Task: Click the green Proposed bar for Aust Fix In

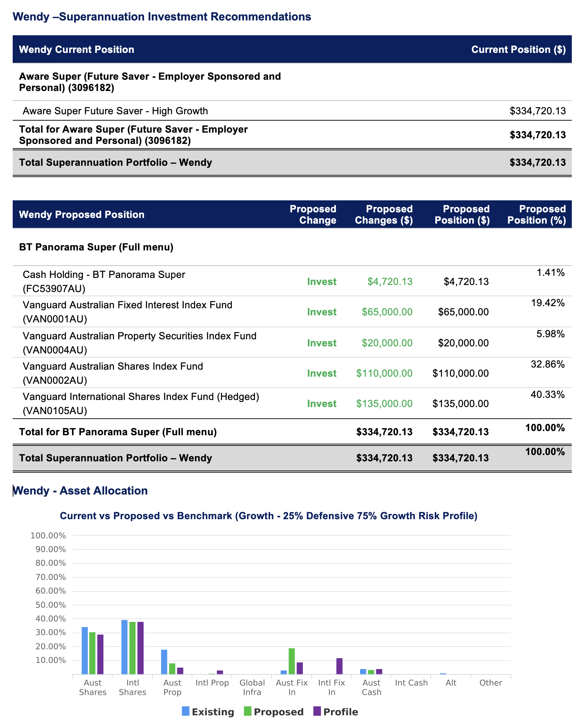Action: click(x=292, y=661)
